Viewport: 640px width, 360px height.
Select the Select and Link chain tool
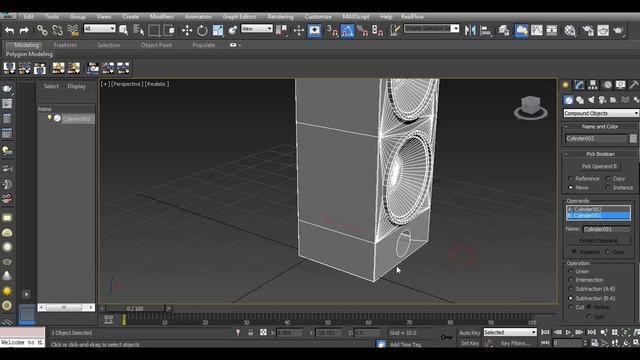pyautogui.click(x=42, y=30)
